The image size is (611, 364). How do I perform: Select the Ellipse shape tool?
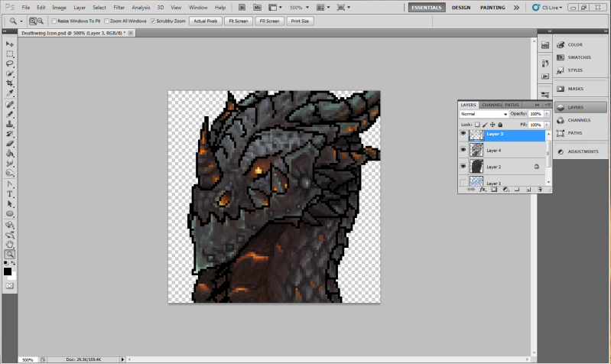tap(10, 213)
